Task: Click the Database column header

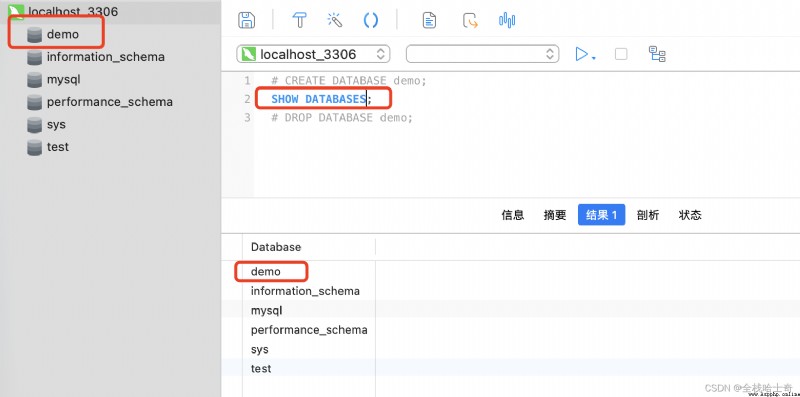Action: [x=276, y=247]
